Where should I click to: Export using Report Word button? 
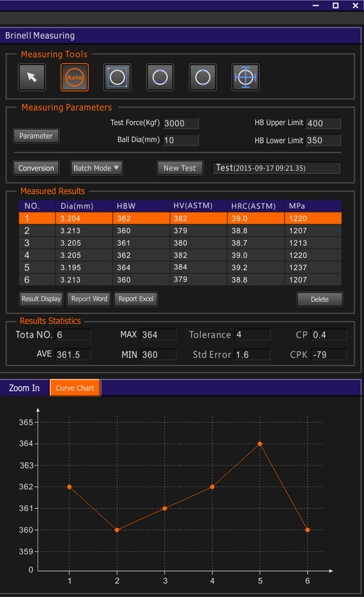(89, 299)
